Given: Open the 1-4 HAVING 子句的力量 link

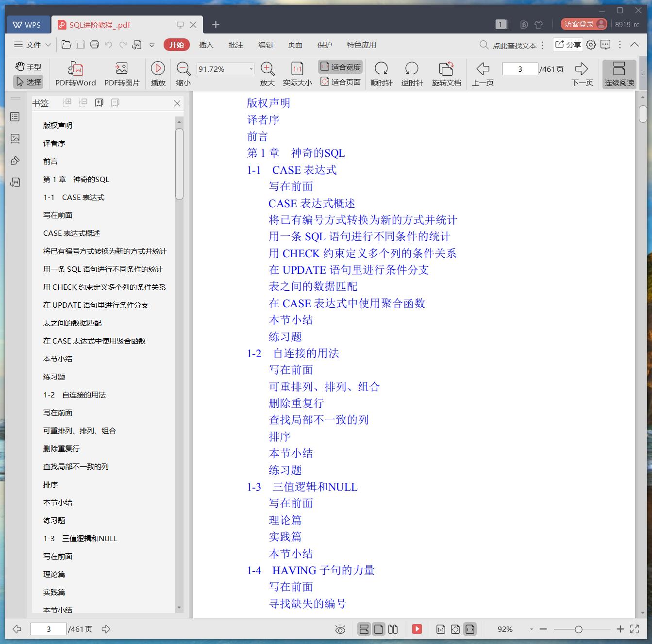Looking at the screenshot, I should (311, 570).
